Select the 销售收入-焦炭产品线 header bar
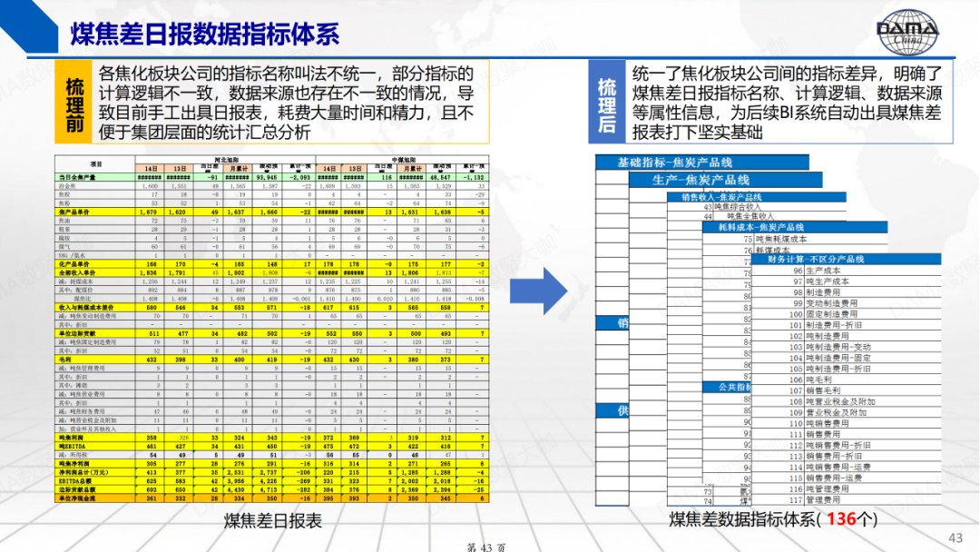This screenshot has height=552, width=980. [756, 197]
